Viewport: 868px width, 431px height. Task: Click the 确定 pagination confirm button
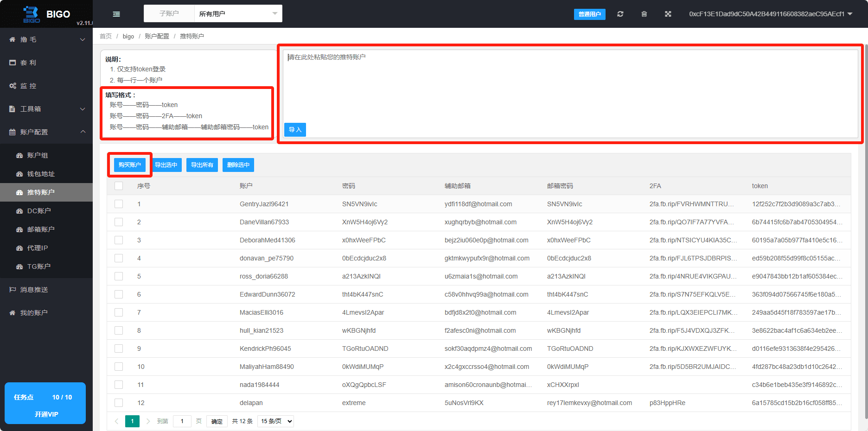point(217,421)
